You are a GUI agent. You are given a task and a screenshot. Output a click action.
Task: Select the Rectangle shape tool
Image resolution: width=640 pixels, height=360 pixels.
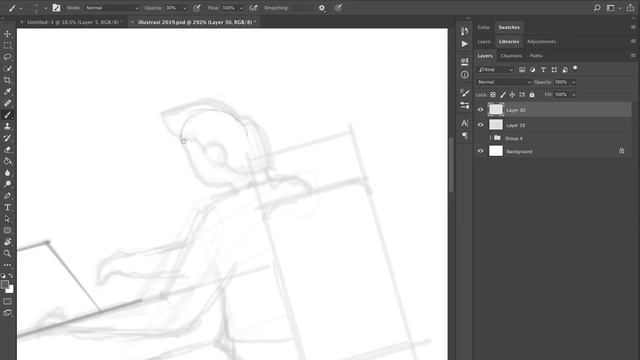(x=7, y=230)
